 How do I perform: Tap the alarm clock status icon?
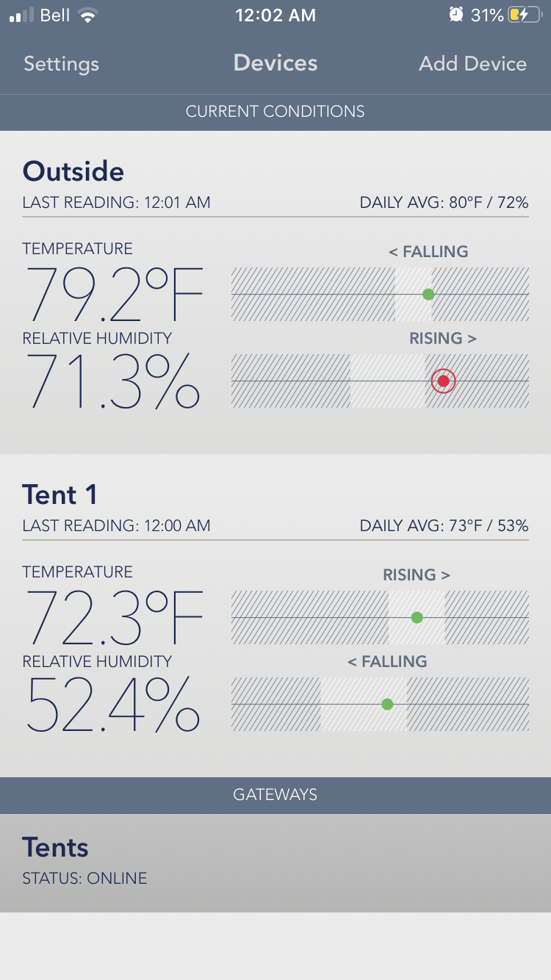click(456, 15)
